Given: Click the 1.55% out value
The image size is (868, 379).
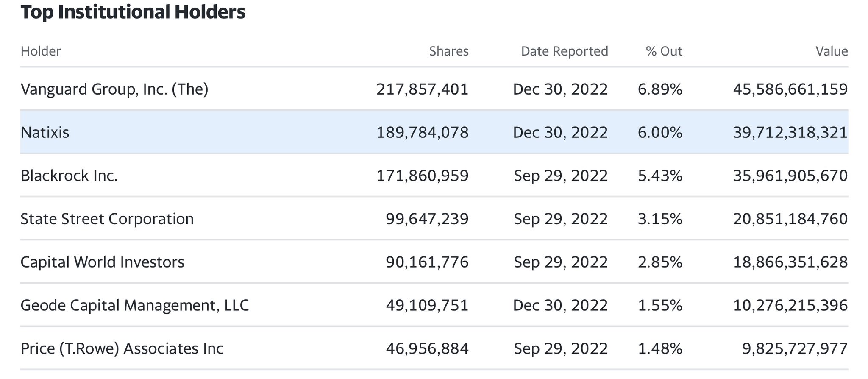Looking at the screenshot, I should 660,306.
